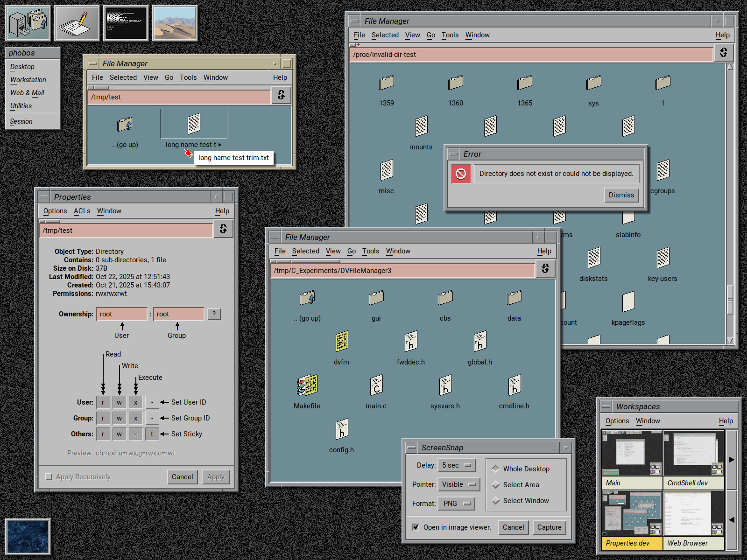Launch the text editor notepad icon
The height and width of the screenshot is (560, 747).
click(x=77, y=23)
